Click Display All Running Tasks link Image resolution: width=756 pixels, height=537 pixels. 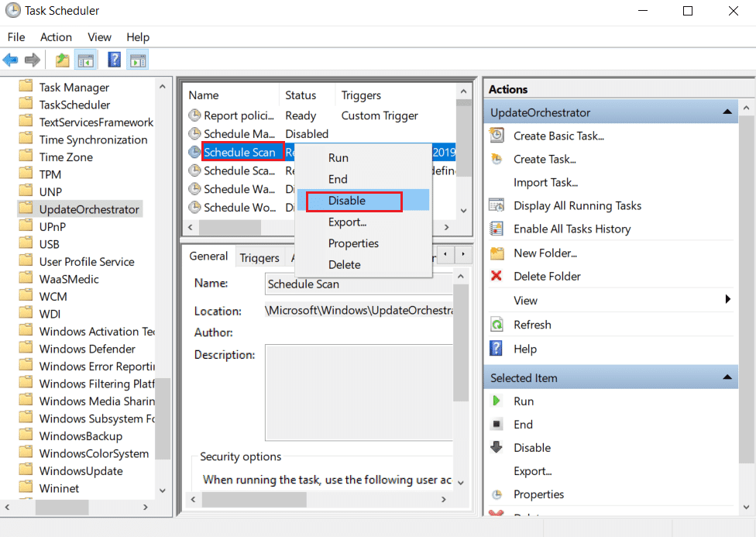[x=577, y=205]
